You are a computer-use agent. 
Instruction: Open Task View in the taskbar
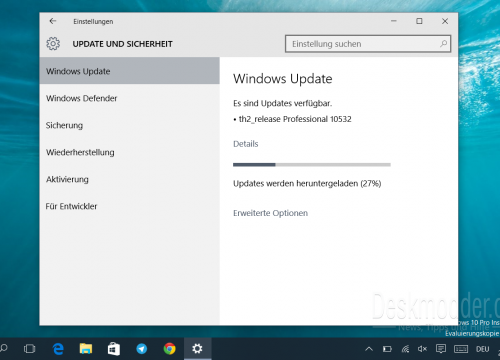coord(29,349)
